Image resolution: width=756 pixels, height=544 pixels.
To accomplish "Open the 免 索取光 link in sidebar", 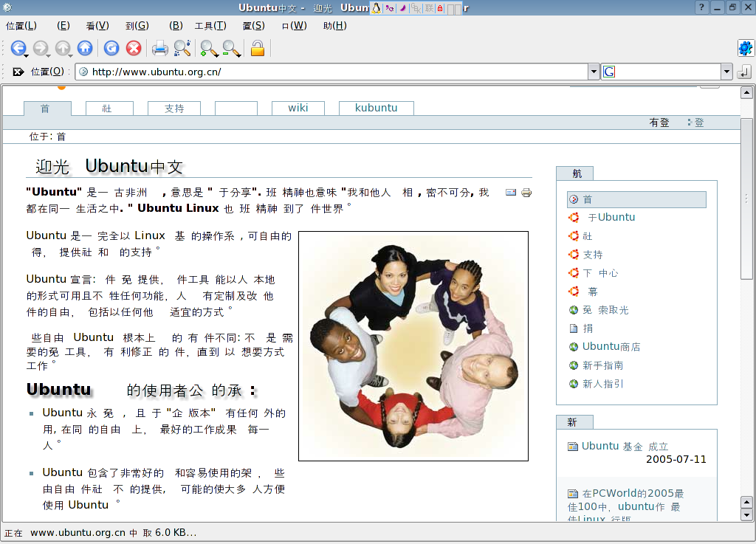I will 605,310.
